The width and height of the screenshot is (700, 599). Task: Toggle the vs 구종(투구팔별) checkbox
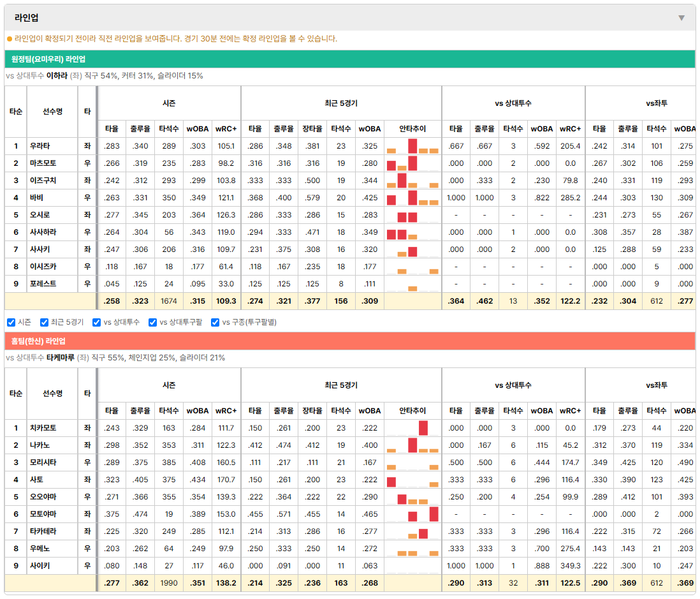pos(215,323)
